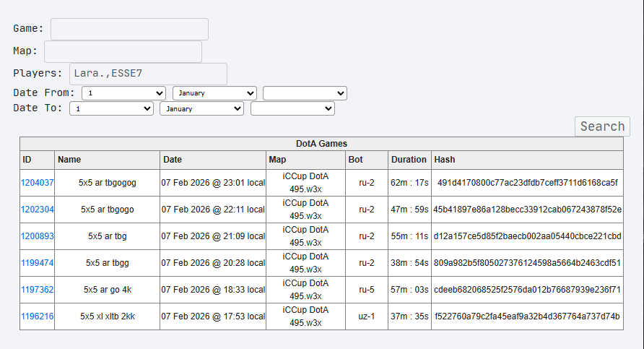Open game ID 1202304 link

pos(38,210)
